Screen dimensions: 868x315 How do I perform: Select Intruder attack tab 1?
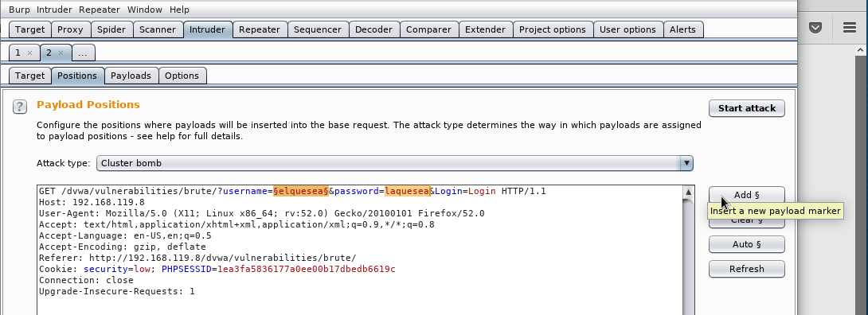pyautogui.click(x=18, y=52)
